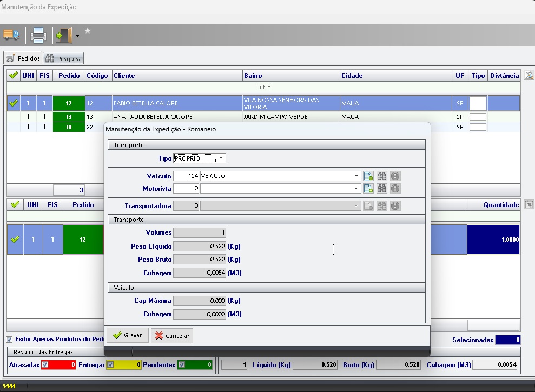Uncheck the Atrasadas checkbox
Image resolution: width=535 pixels, height=392 pixels.
[45, 365]
